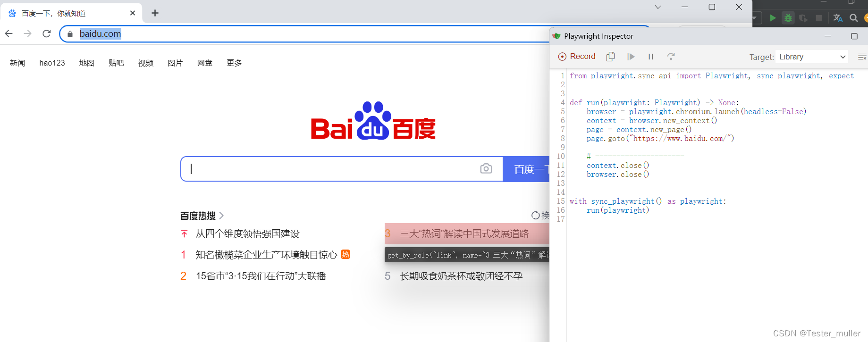Open hot search 15省市"3·15我们在行动"大联播

click(261, 276)
